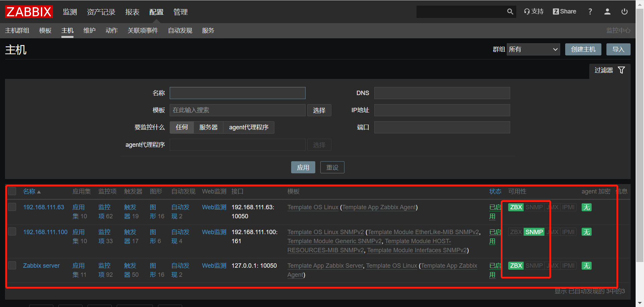Open the 资产记录 top menu
644x307 pixels.
(101, 12)
